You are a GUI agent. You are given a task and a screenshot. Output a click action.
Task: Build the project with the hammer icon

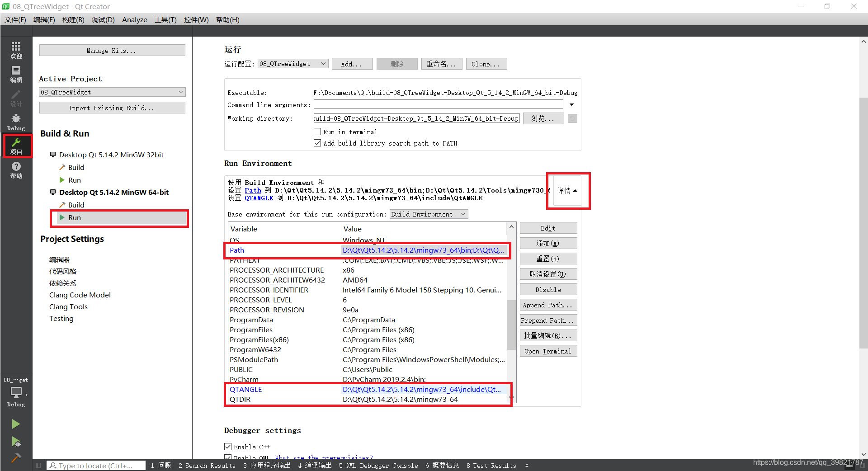pos(16,457)
